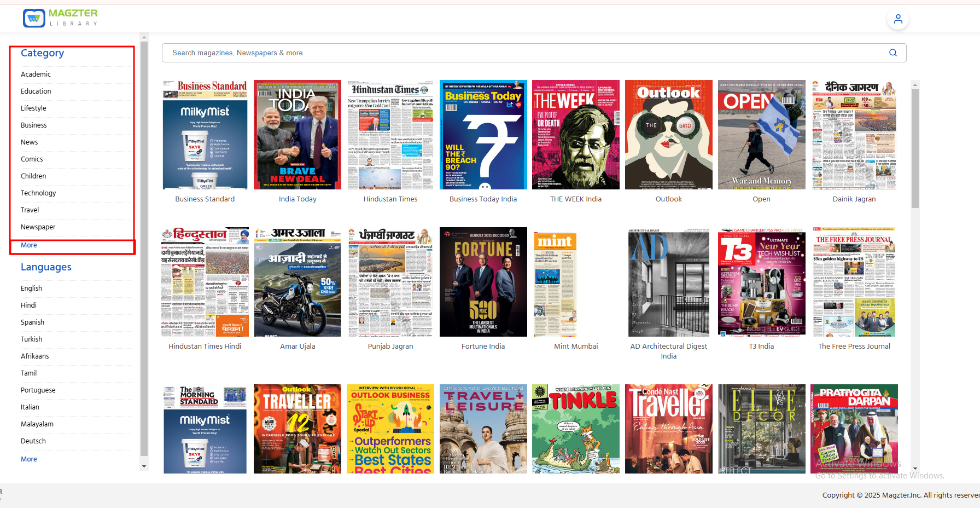Open Fortune India magazine cover
Image resolution: width=980 pixels, height=508 pixels.
tap(483, 282)
